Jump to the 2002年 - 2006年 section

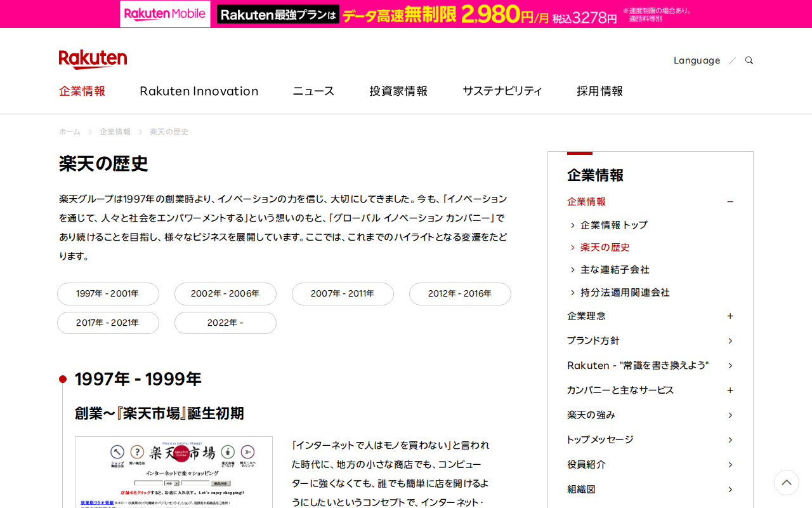pyautogui.click(x=225, y=294)
